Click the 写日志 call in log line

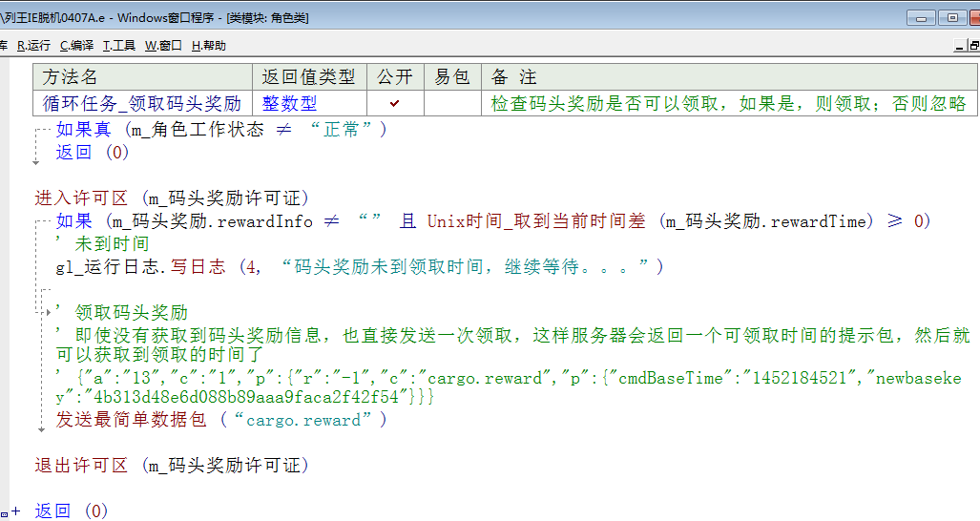198,267
